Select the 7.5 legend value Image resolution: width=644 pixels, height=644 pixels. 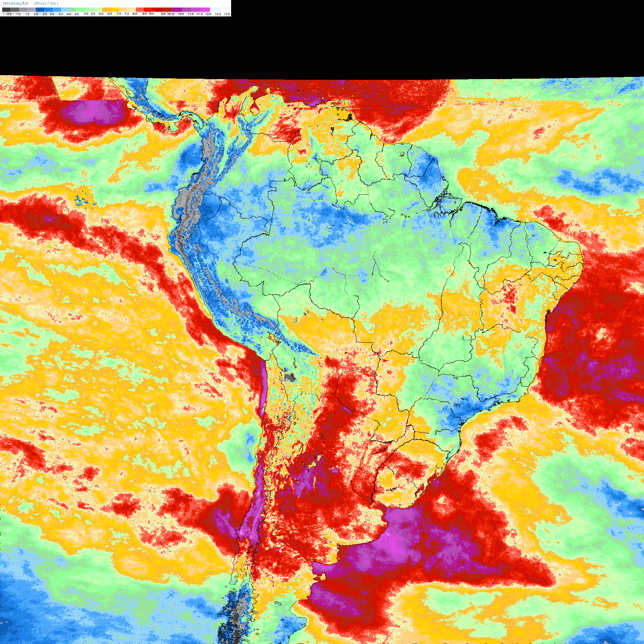(127, 14)
